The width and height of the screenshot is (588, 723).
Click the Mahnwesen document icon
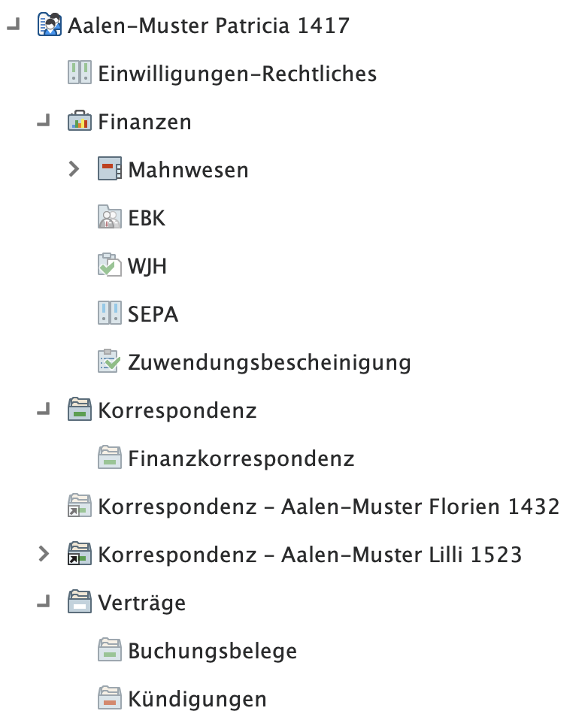coord(110,170)
